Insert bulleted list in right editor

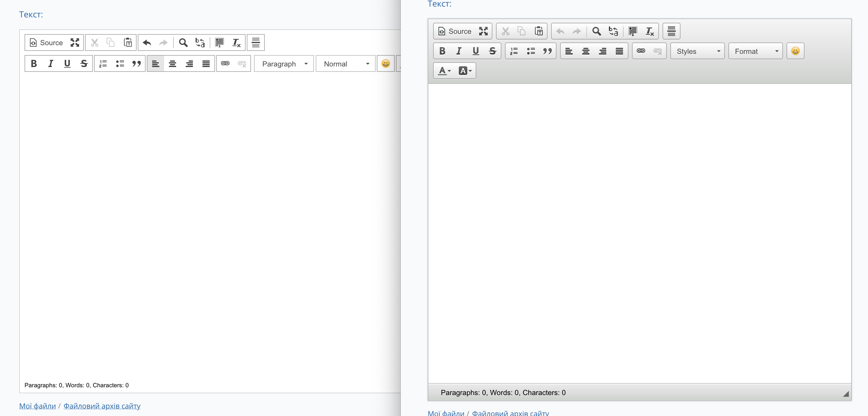click(x=531, y=51)
